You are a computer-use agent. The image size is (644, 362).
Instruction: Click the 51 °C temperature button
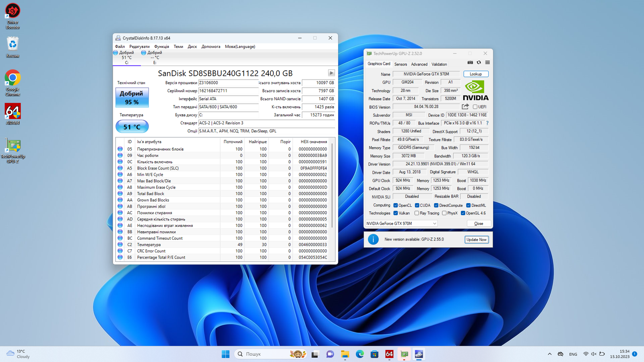click(132, 127)
